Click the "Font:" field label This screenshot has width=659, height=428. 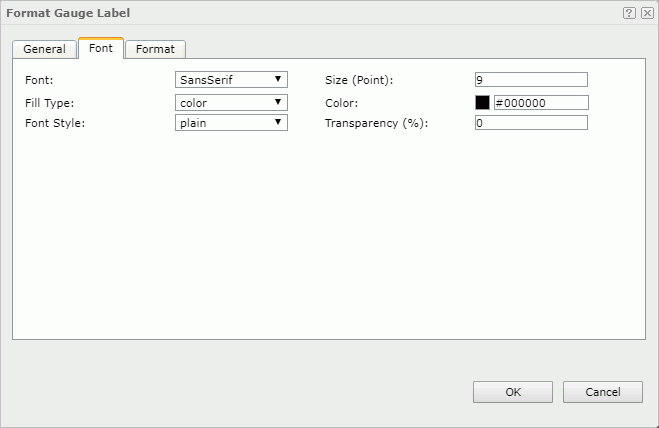click(x=40, y=79)
